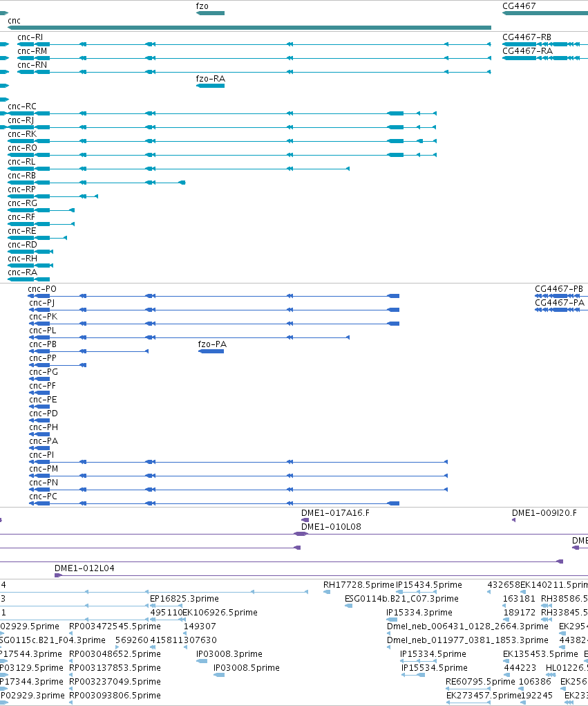Screen dimensions: 588x706
Task: Select the fzo-RA transcript label
Action: (x=211, y=79)
